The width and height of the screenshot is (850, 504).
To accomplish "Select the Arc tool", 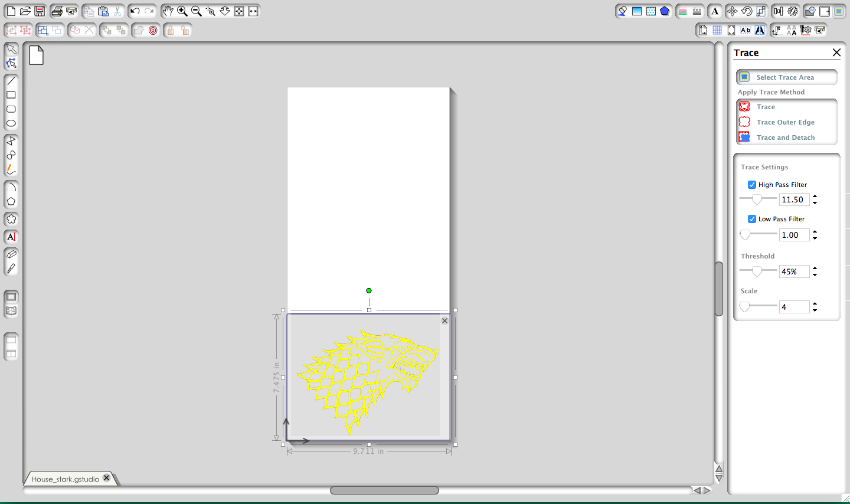I will point(11,187).
